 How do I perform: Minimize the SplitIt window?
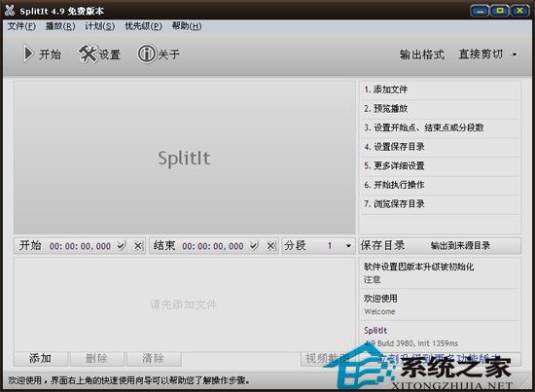tap(481, 11)
